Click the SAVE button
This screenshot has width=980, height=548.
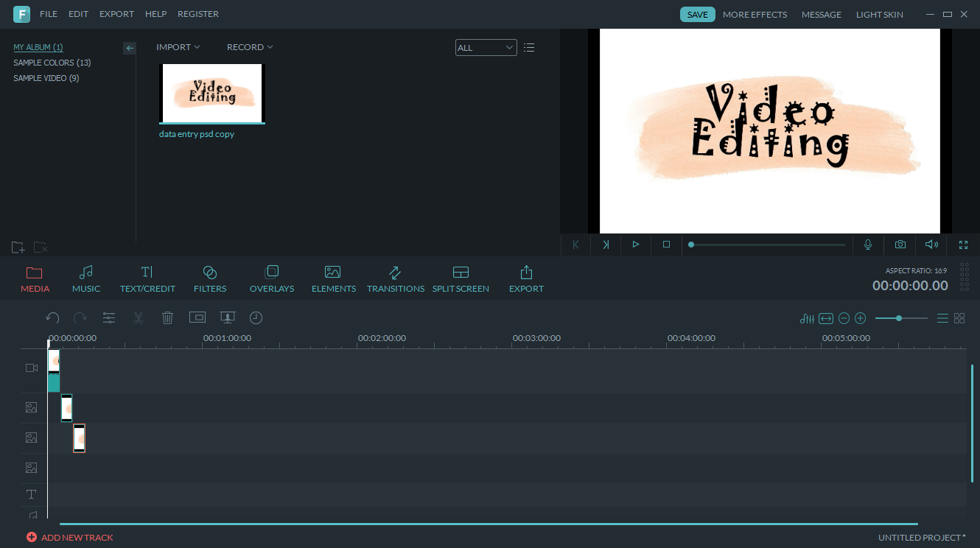[697, 15]
